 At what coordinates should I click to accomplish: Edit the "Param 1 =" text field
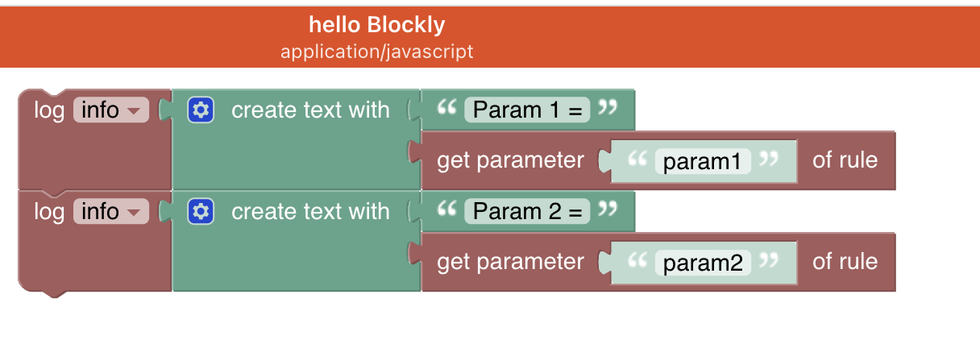527,110
